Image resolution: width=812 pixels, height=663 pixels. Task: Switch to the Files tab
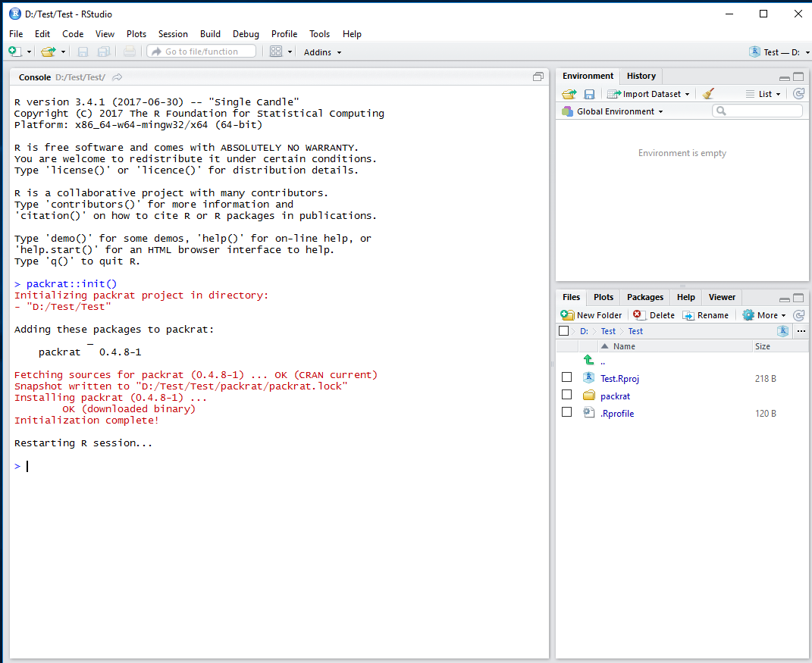coord(571,297)
